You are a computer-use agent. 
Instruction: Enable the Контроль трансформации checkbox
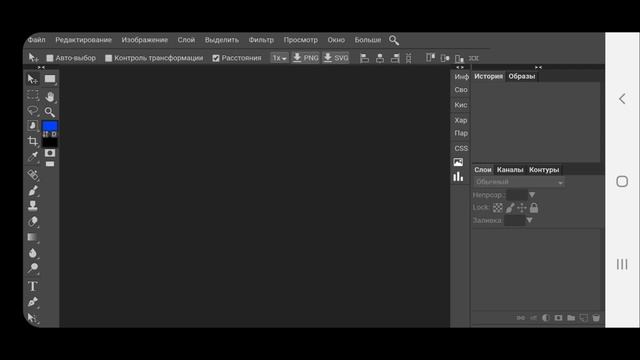tap(109, 58)
